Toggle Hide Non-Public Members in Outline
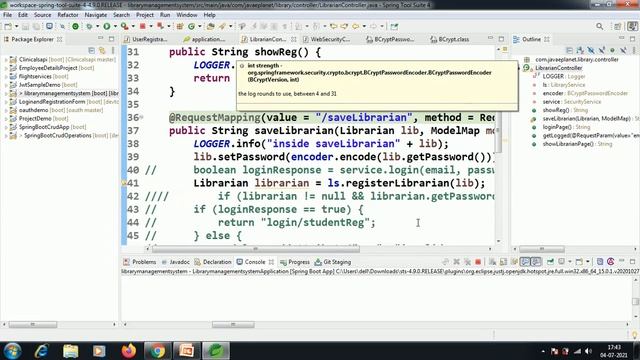Viewport: 640px width, 360px height. point(612,50)
